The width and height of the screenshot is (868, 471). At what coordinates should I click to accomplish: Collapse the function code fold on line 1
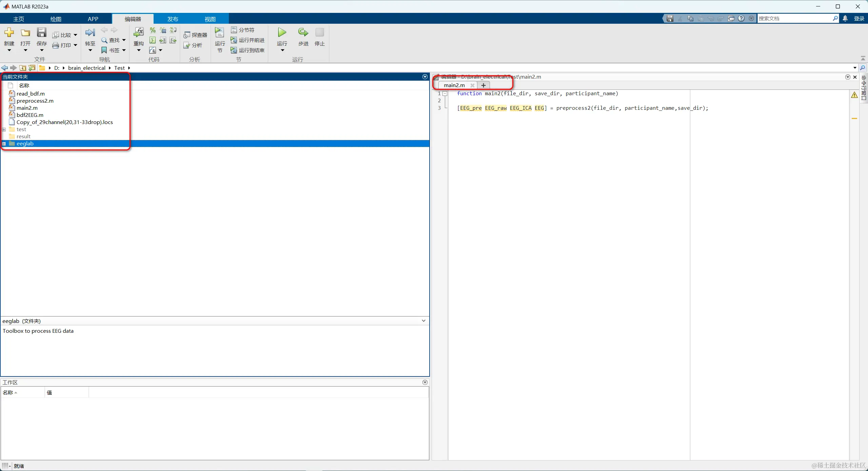pos(445,94)
